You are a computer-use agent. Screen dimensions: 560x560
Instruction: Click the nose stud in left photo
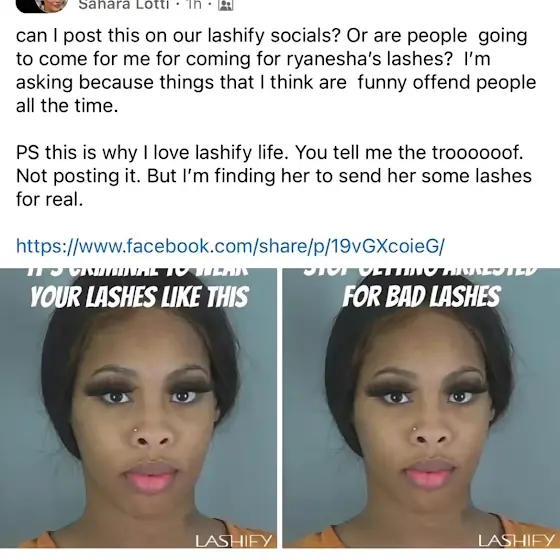[x=136, y=430]
